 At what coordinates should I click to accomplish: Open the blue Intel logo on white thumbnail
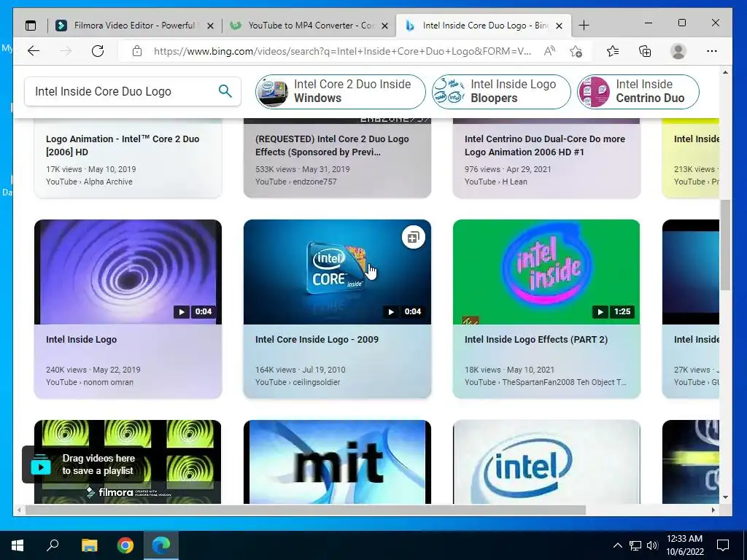tap(546, 462)
